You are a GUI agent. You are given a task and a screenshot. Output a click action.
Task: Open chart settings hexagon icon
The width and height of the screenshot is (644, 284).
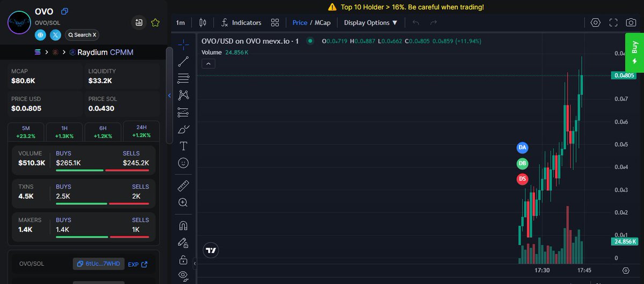[595, 23]
